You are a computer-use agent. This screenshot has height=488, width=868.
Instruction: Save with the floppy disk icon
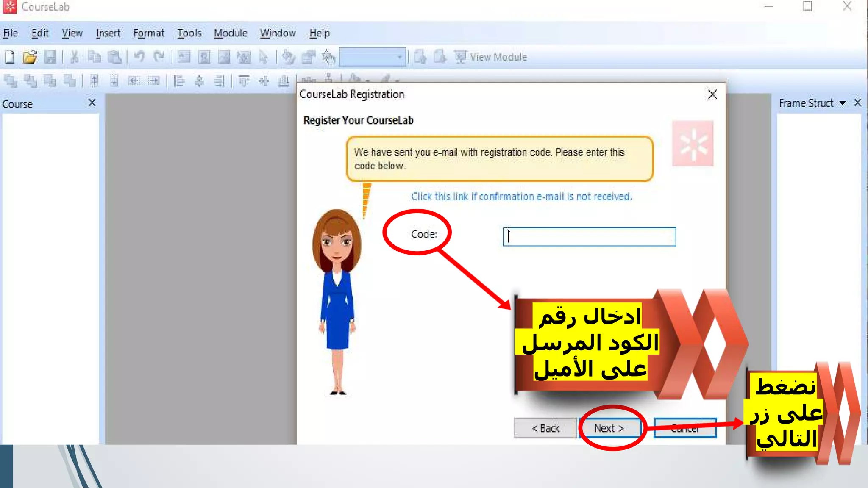point(50,57)
